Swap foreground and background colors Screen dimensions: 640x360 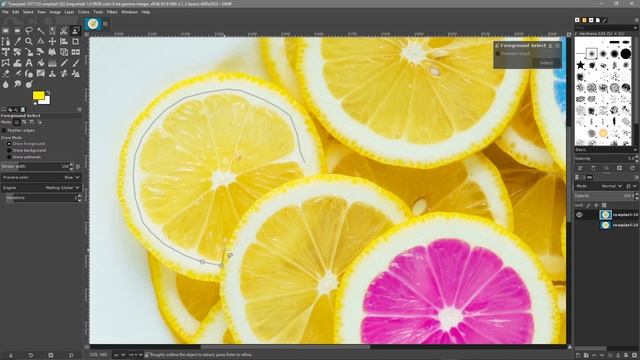(x=48, y=93)
